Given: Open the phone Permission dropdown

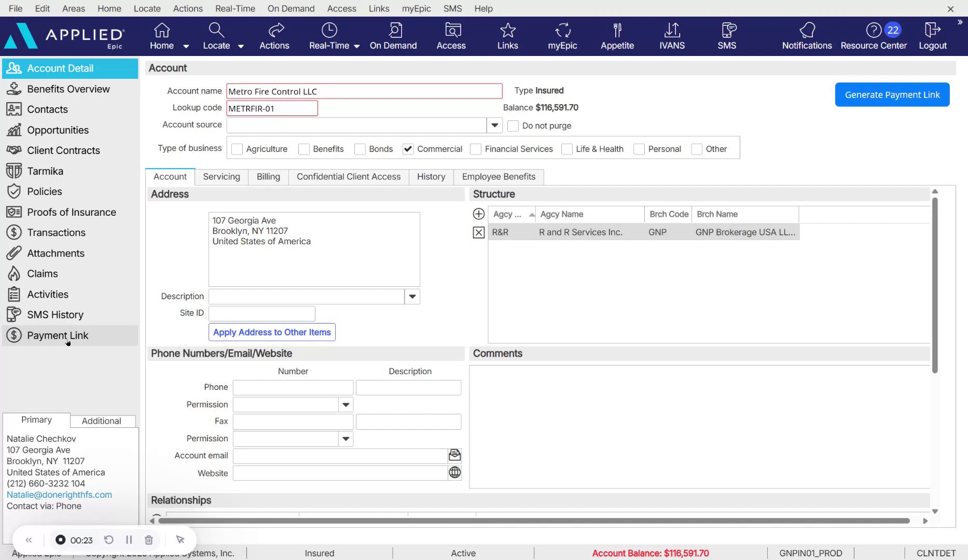Looking at the screenshot, I should [345, 404].
